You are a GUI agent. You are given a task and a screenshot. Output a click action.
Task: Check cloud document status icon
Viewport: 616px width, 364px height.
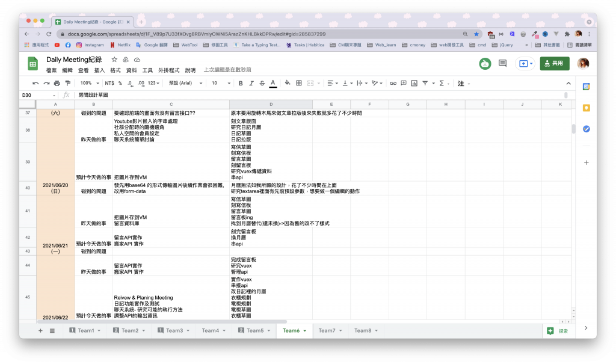pyautogui.click(x=137, y=60)
